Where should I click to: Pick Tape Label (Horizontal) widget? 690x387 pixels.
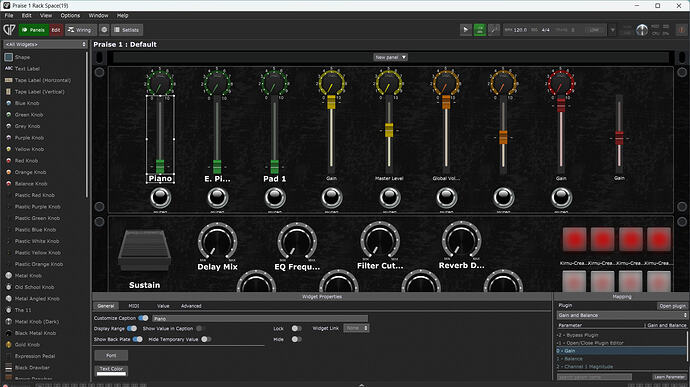click(x=37, y=80)
